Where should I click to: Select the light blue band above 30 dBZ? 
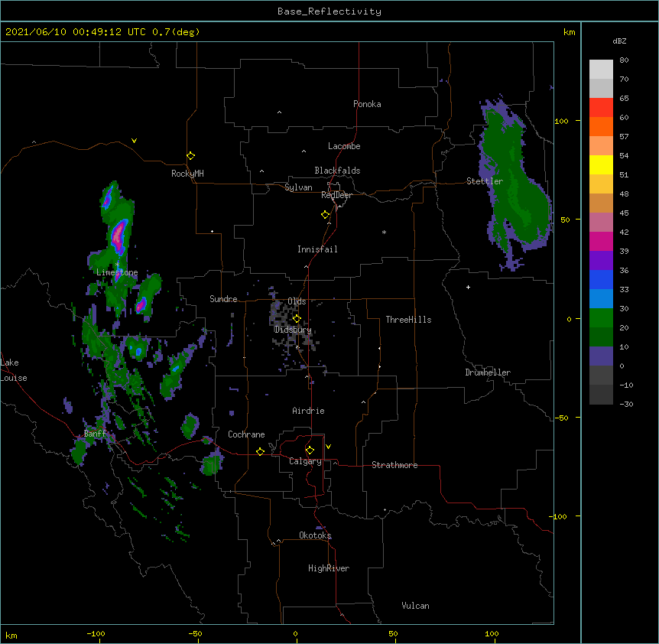point(601,299)
